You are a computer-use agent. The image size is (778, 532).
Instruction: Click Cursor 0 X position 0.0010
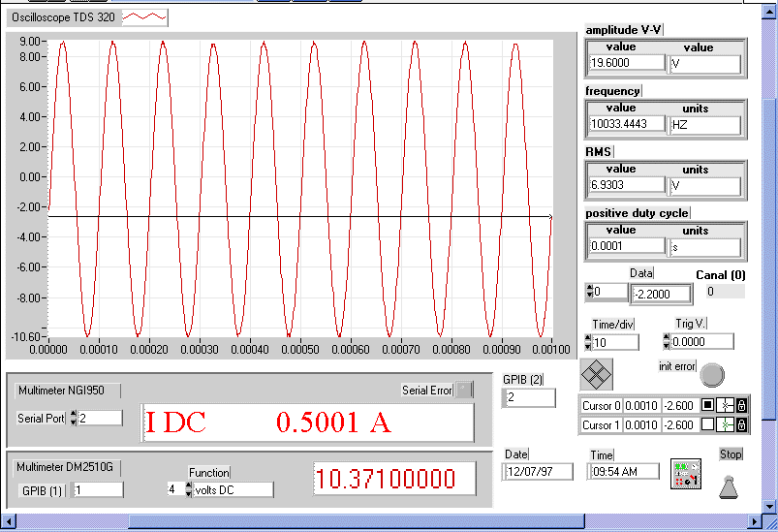coord(641,405)
